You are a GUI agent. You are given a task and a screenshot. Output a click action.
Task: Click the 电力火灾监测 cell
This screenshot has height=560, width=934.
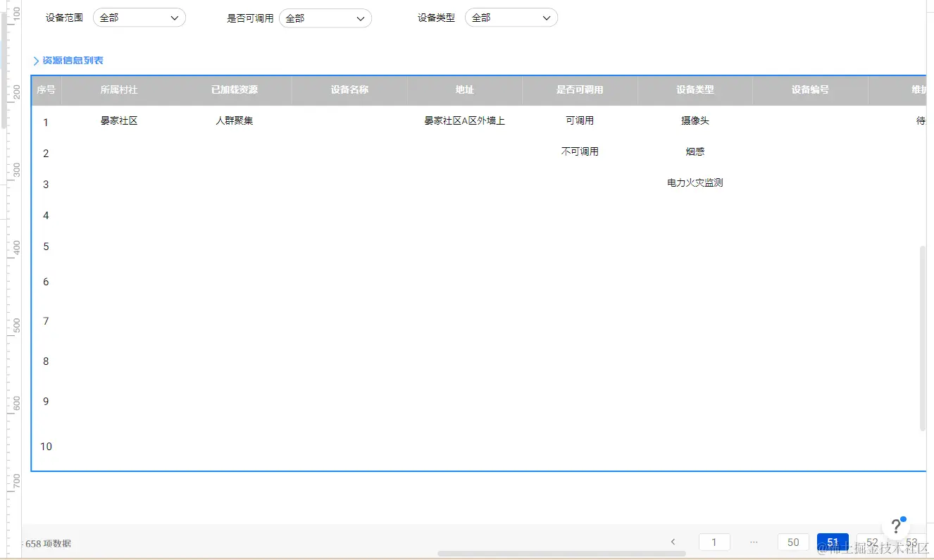[695, 182]
